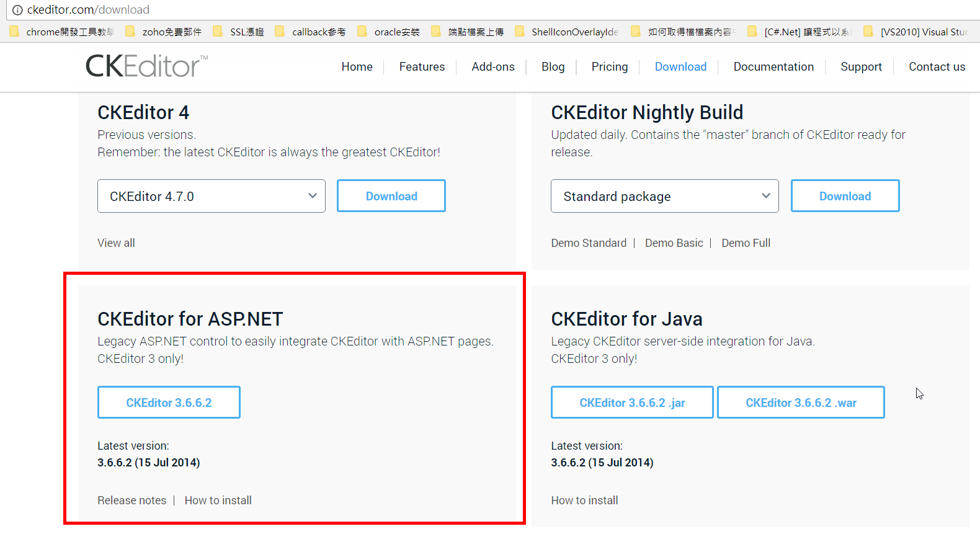This screenshot has width=980, height=539.
Task: Open the 端點檔案上傳 bookmark folder
Action: [468, 32]
